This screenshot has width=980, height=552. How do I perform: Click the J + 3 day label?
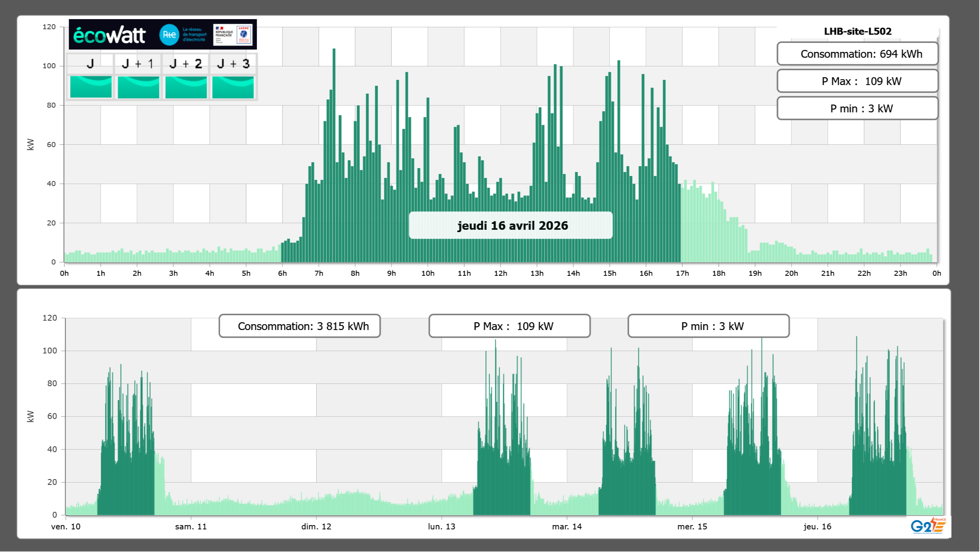(233, 64)
